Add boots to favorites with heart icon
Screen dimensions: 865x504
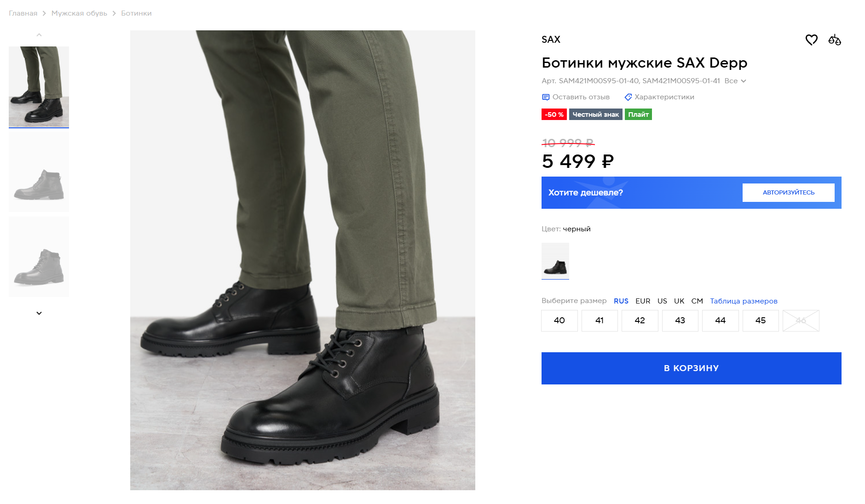click(811, 40)
